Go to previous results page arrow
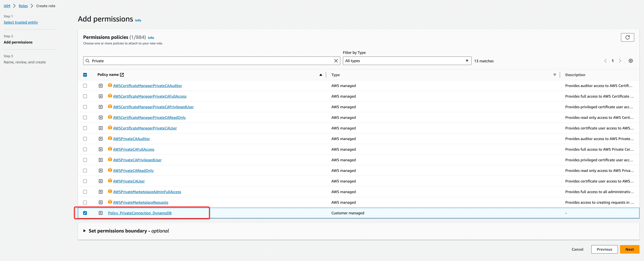The image size is (644, 261). click(x=605, y=61)
